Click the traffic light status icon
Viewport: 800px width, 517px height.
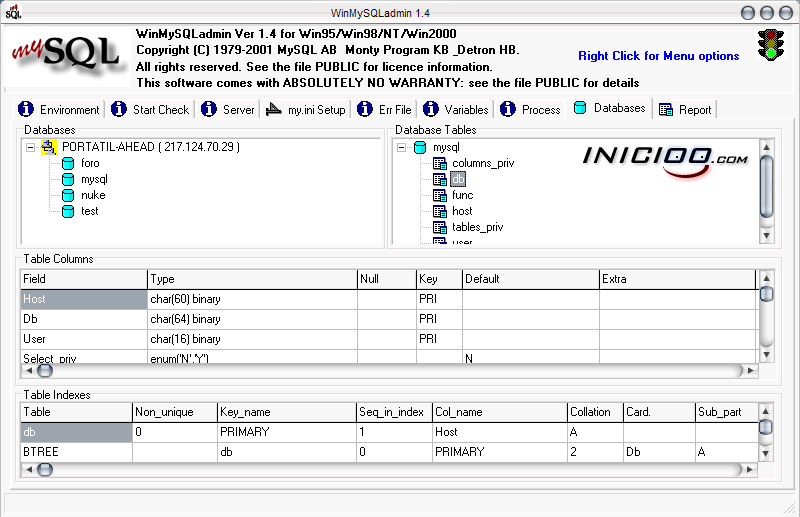click(x=771, y=45)
